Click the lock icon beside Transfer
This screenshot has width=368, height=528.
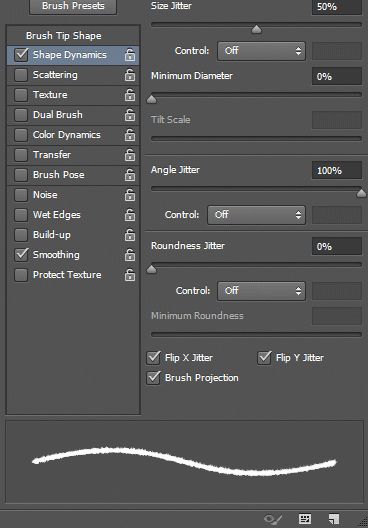(x=130, y=155)
